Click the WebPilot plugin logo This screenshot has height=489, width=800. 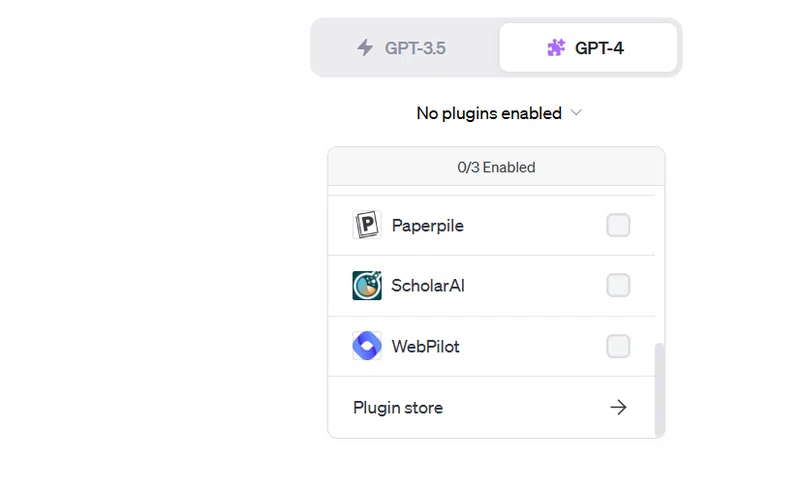point(367,346)
